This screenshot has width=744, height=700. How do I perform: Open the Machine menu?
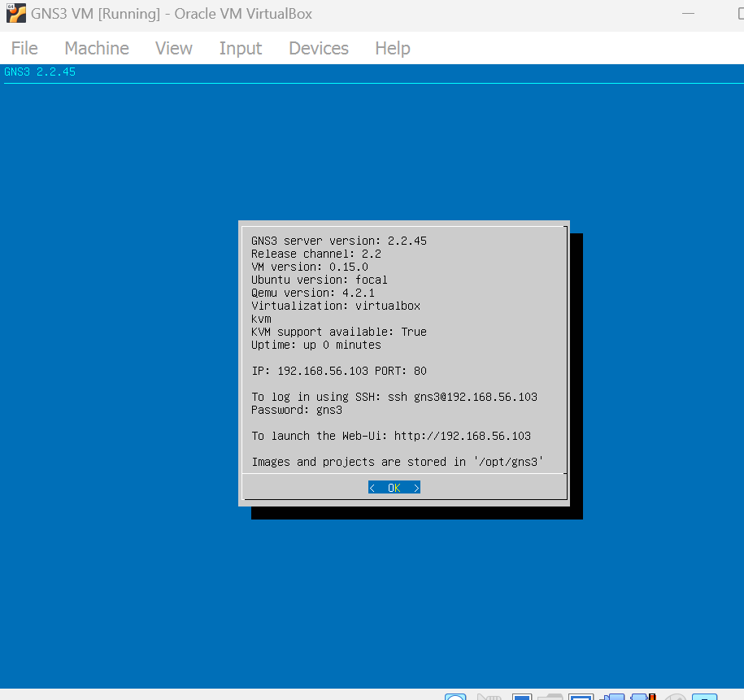pos(97,49)
